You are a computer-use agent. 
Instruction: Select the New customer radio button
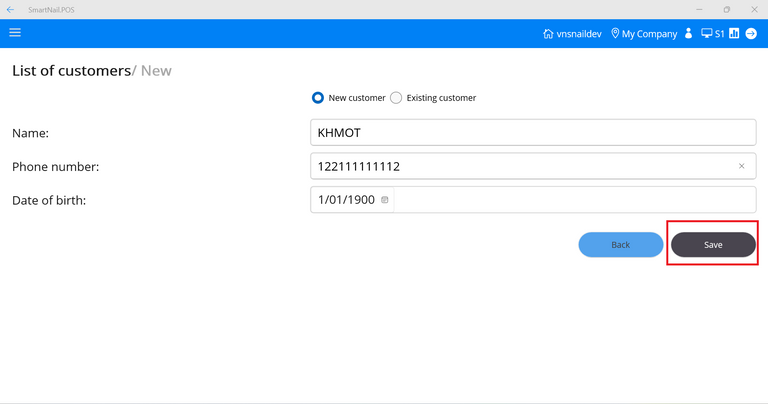click(x=318, y=98)
